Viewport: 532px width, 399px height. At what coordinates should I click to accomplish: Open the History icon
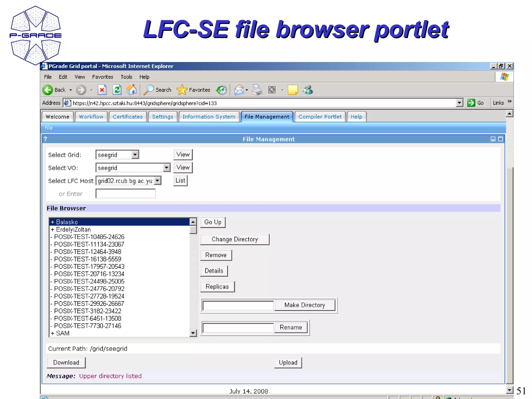click(x=221, y=90)
